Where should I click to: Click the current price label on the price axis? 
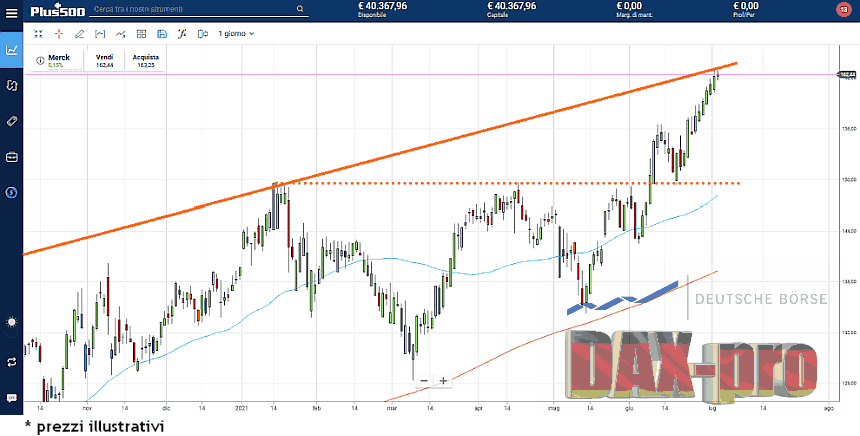tap(846, 74)
